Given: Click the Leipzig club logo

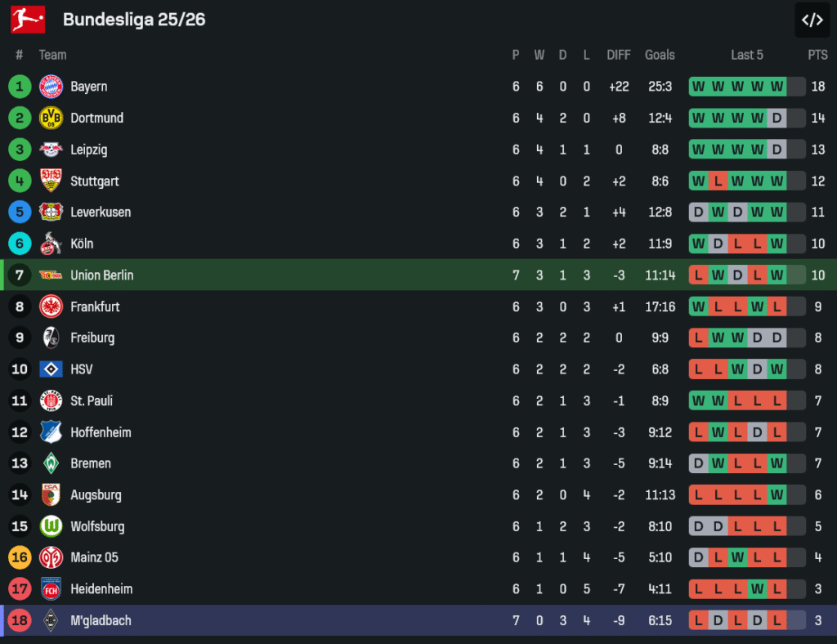Looking at the screenshot, I should pyautogui.click(x=51, y=150).
